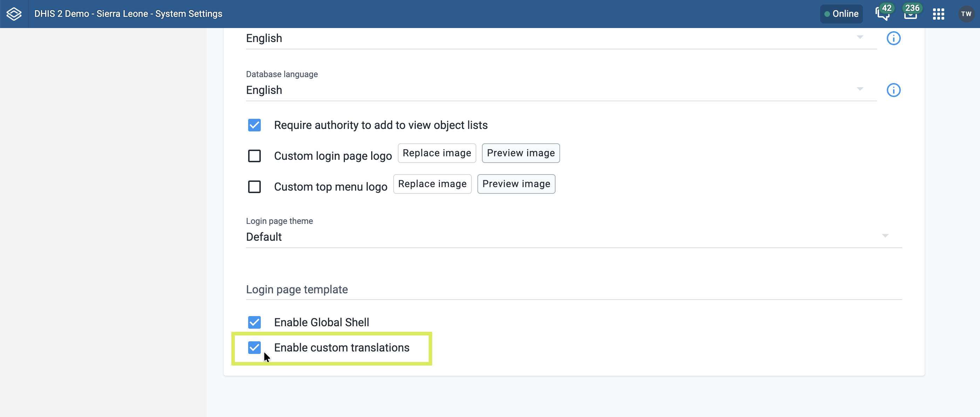
Task: Uncheck Require authority to add to view object lists
Action: pyautogui.click(x=254, y=125)
